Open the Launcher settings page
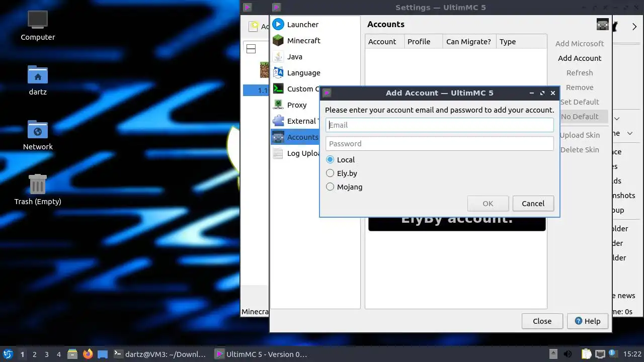The height and width of the screenshot is (362, 644). [315, 24]
